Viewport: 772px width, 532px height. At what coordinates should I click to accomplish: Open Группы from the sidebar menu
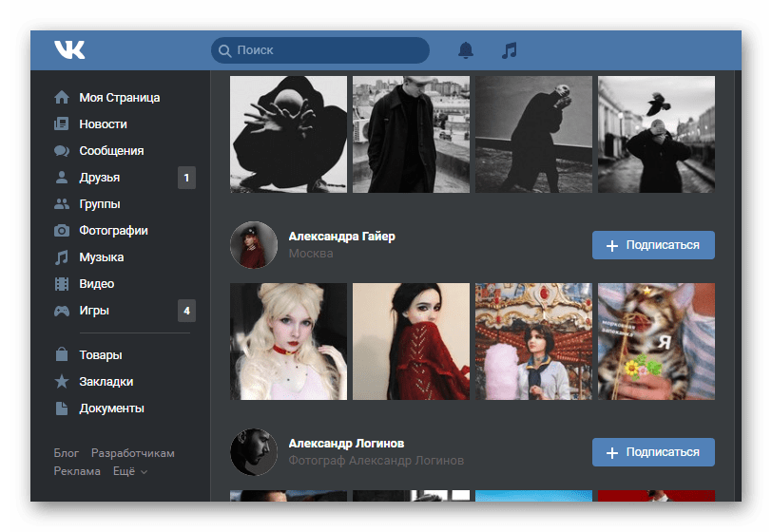(99, 204)
